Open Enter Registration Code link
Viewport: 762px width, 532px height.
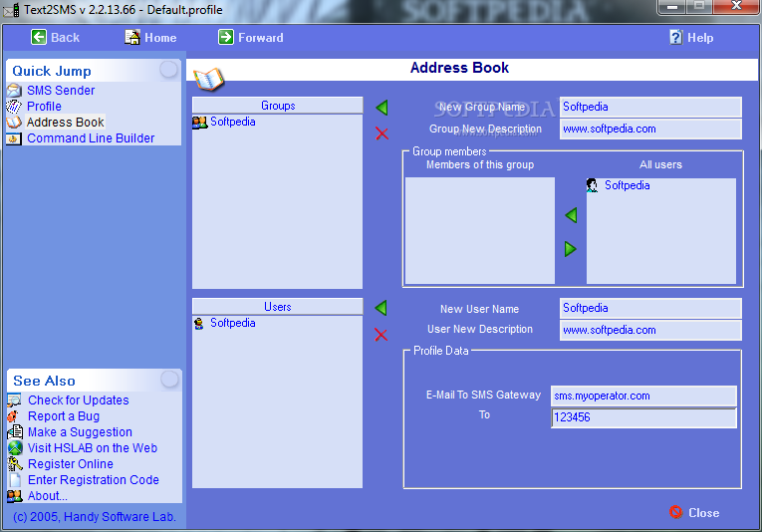[94, 480]
